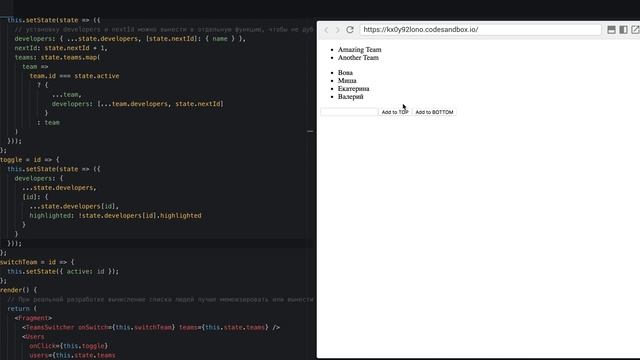Click the 'this.setState({ active: id })' line

[x=63, y=271]
